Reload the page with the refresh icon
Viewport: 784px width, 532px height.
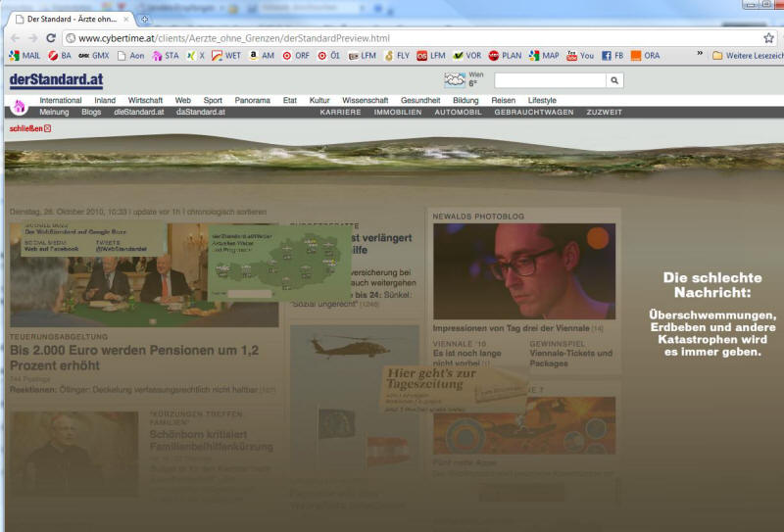[x=51, y=38]
